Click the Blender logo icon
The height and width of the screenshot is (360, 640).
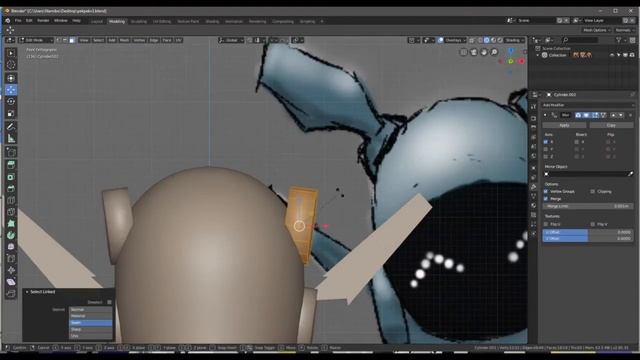tap(7, 20)
